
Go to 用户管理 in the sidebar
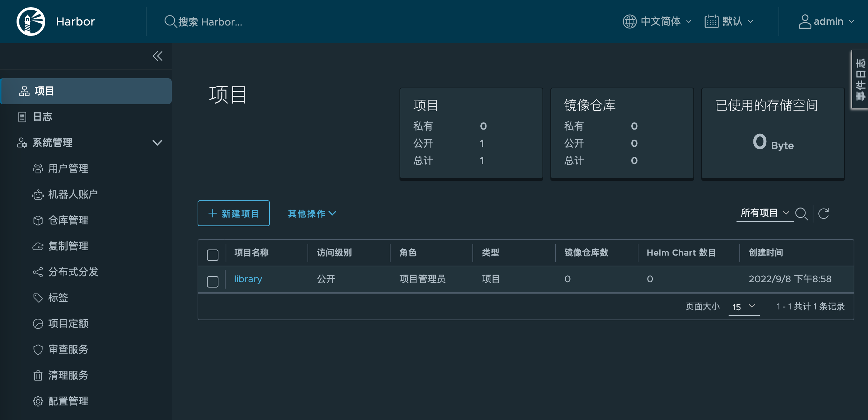point(68,169)
